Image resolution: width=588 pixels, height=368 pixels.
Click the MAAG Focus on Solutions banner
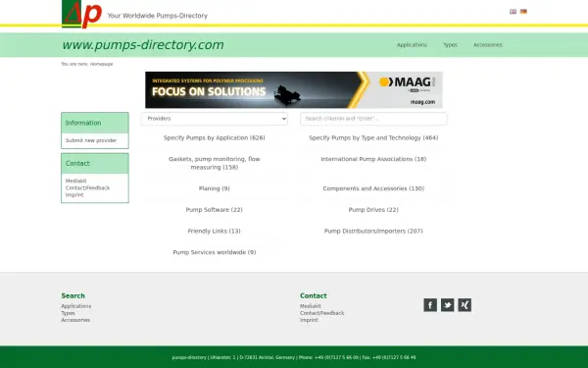[294, 89]
